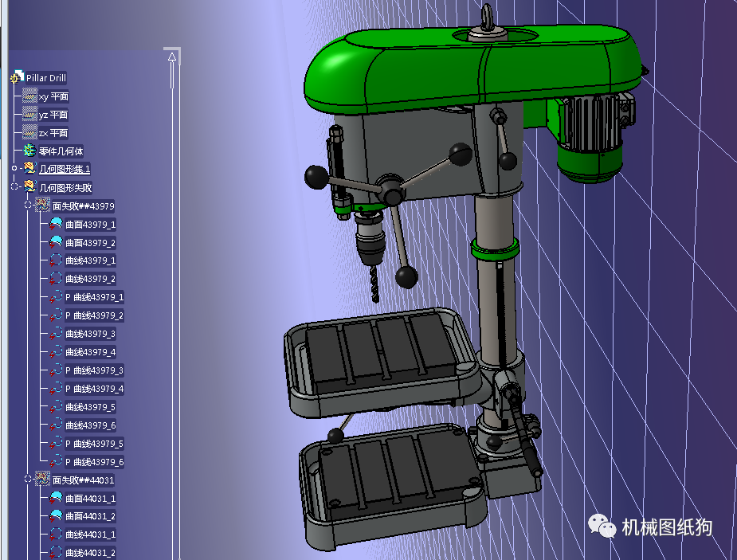This screenshot has width=737, height=560.
Task: Click the 曲线43979_3 curve icon
Action: pos(56,334)
